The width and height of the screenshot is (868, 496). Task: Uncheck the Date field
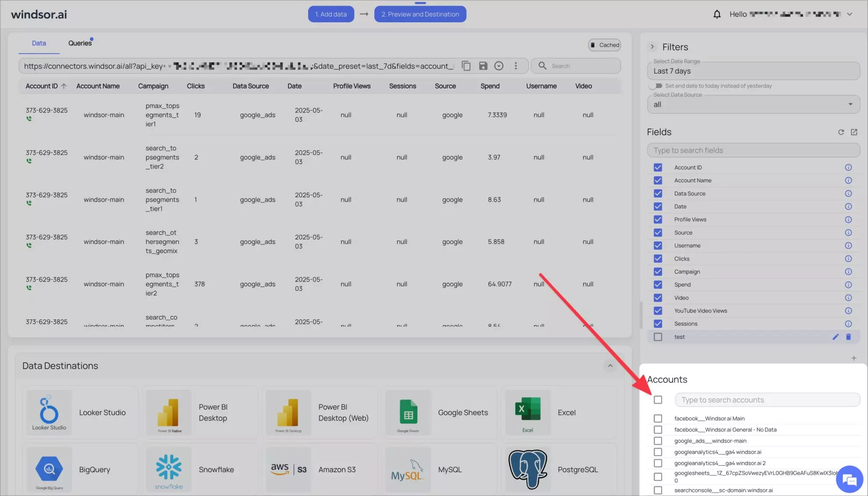(x=658, y=206)
